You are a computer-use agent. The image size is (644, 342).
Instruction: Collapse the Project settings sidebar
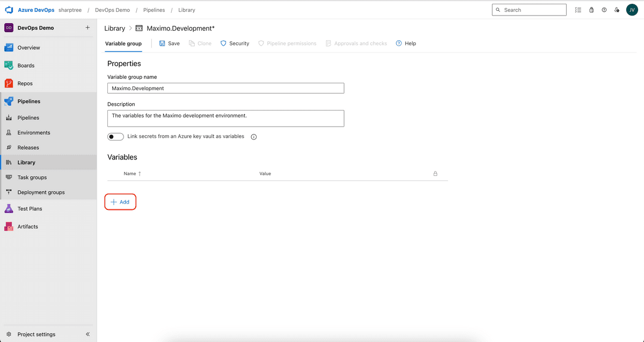click(x=87, y=334)
